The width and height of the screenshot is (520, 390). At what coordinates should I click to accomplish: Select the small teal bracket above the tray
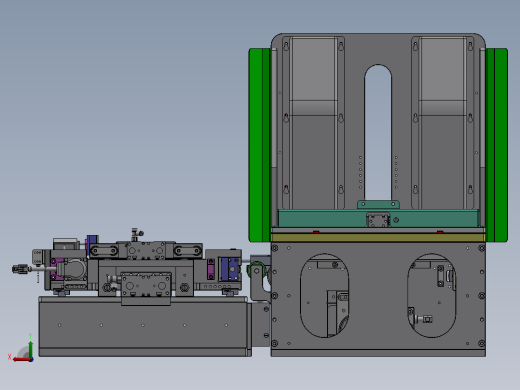click(378, 204)
